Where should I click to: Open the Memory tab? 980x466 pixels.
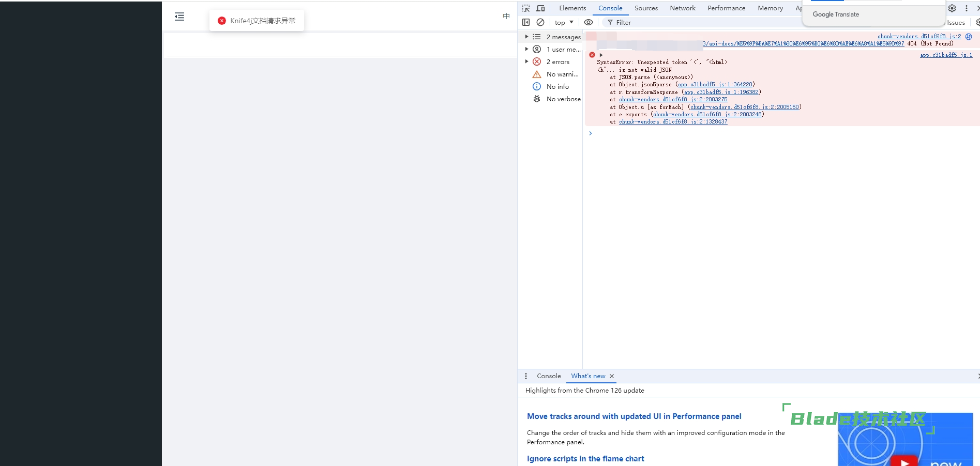(x=770, y=8)
